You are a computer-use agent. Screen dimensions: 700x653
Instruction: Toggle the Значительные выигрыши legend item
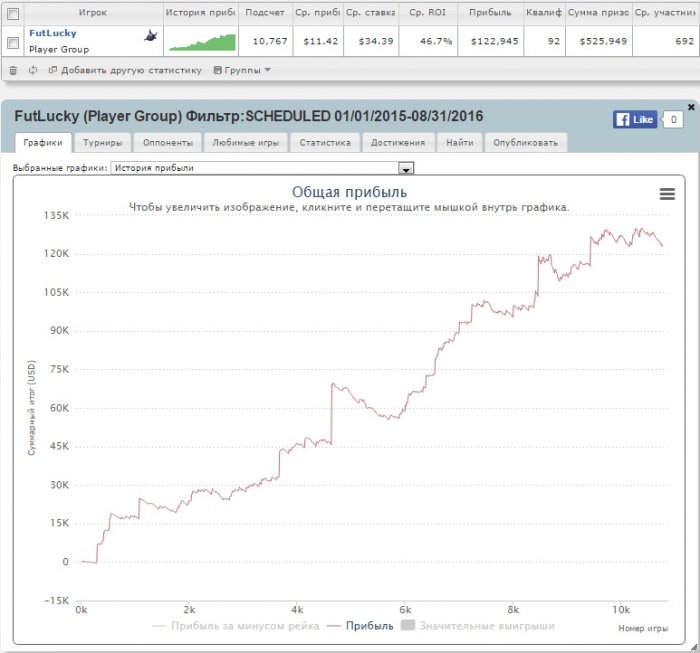pyautogui.click(x=478, y=626)
